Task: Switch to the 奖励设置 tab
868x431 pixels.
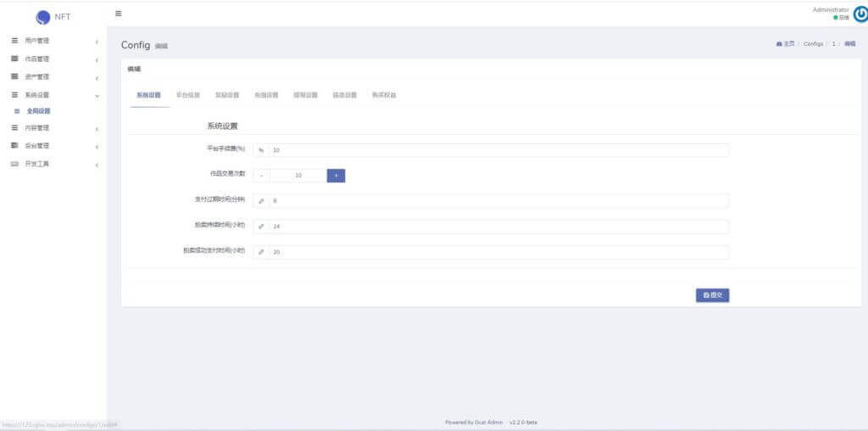Action: (227, 95)
